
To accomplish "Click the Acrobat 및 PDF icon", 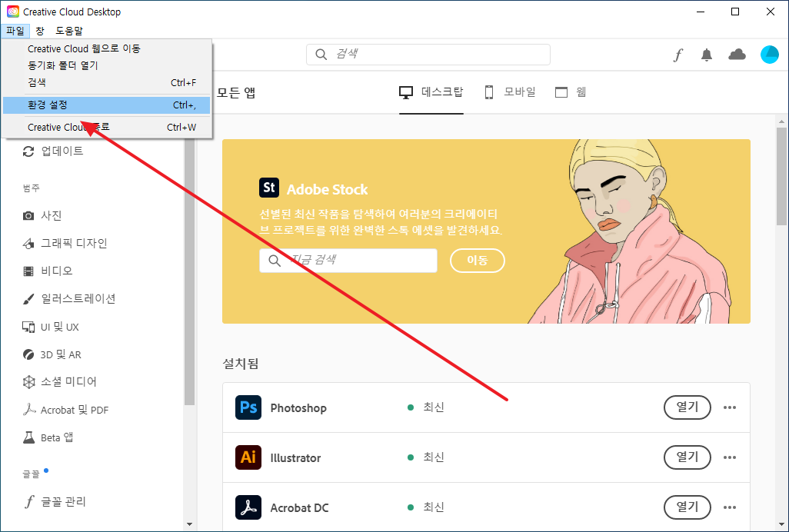I will tap(28, 410).
